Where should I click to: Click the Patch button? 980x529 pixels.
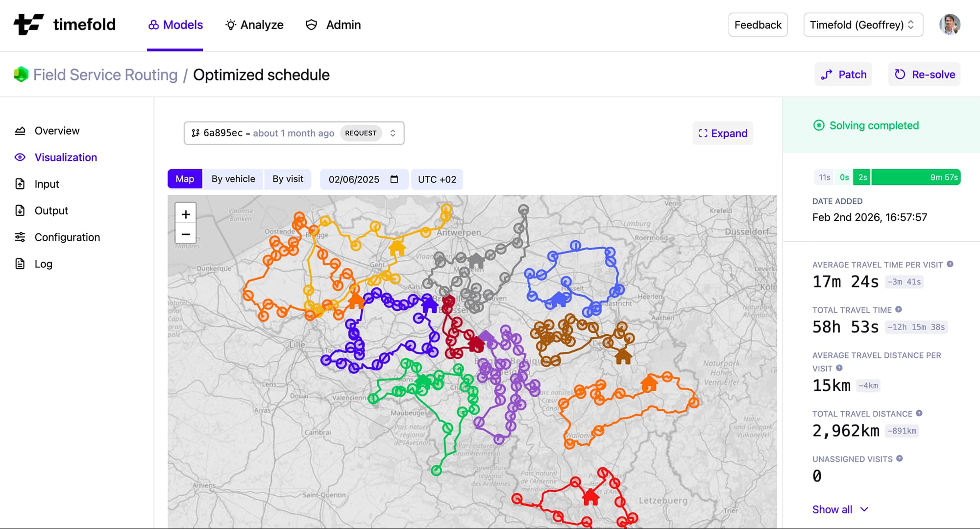pos(843,75)
